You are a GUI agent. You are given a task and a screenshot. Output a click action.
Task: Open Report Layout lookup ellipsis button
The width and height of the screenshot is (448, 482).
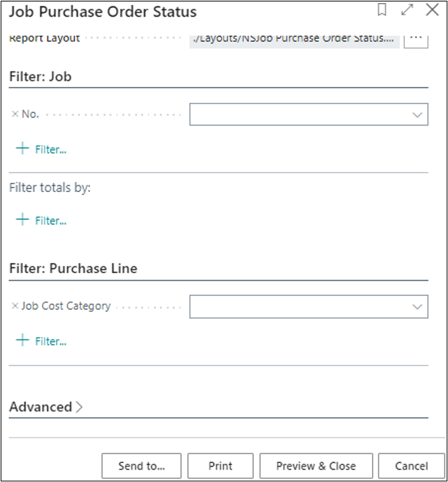pyautogui.click(x=415, y=38)
